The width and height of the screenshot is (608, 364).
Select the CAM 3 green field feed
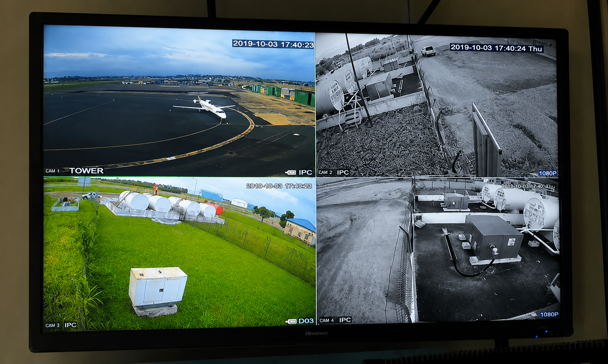tap(180, 254)
